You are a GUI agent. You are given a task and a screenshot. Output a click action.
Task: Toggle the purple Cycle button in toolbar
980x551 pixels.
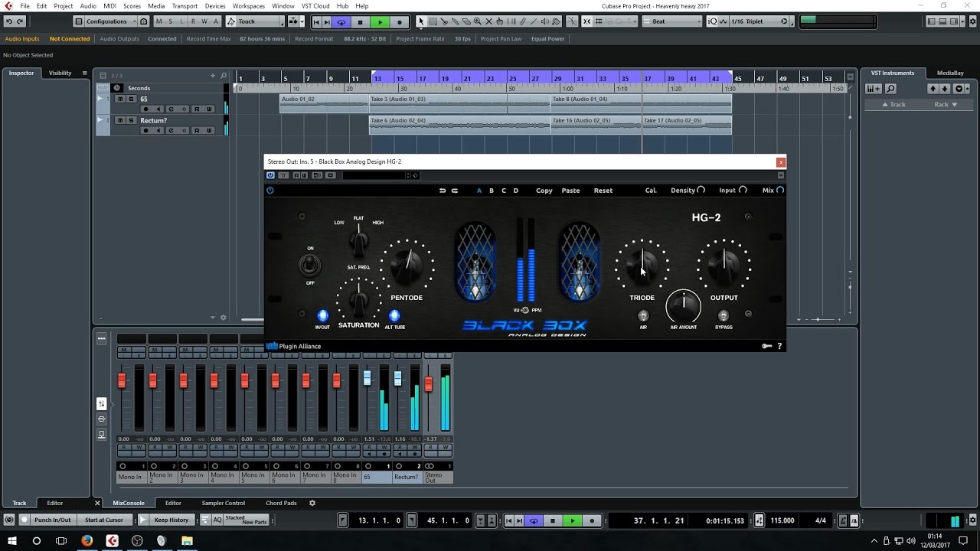click(x=341, y=22)
